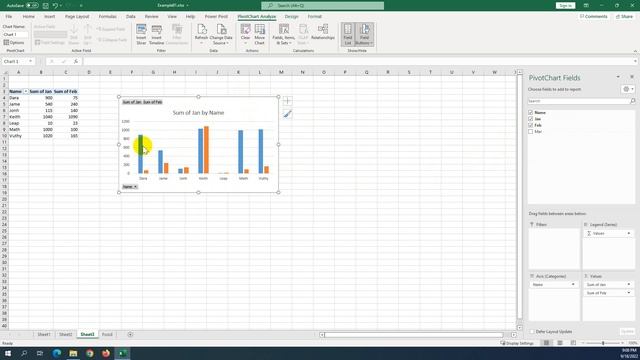Click the Comments button
Image resolution: width=640 pixels, height=360 pixels.
tap(593, 16)
